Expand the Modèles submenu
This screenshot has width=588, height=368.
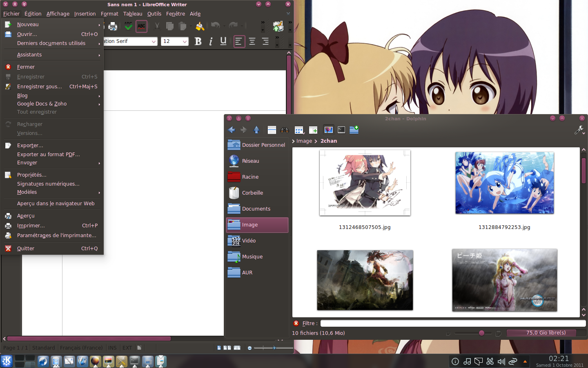click(x=53, y=192)
